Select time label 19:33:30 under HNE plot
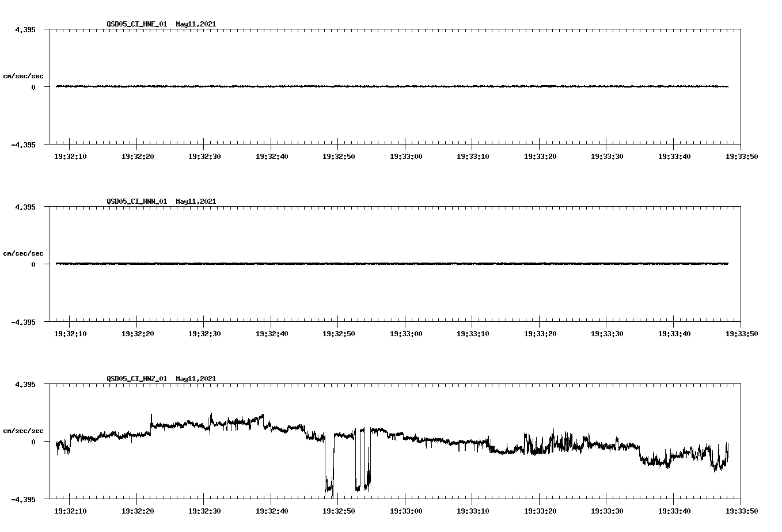The height and width of the screenshot is (532, 782). click(607, 157)
